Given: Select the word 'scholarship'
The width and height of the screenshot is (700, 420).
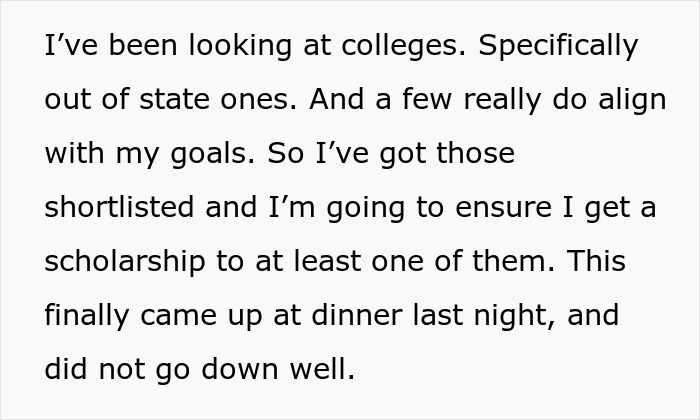Looking at the screenshot, I should (125, 262).
